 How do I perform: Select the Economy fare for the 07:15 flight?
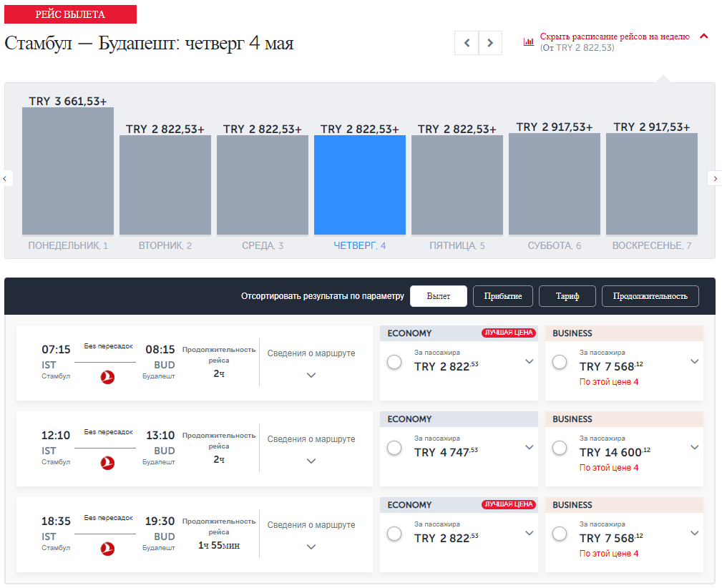point(394,363)
